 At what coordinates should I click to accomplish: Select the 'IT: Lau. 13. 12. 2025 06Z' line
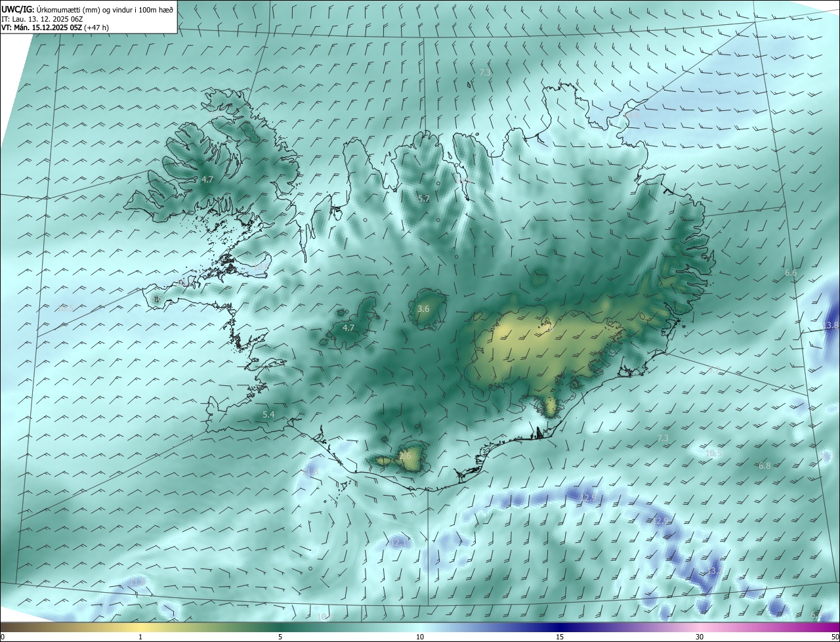coord(41,19)
